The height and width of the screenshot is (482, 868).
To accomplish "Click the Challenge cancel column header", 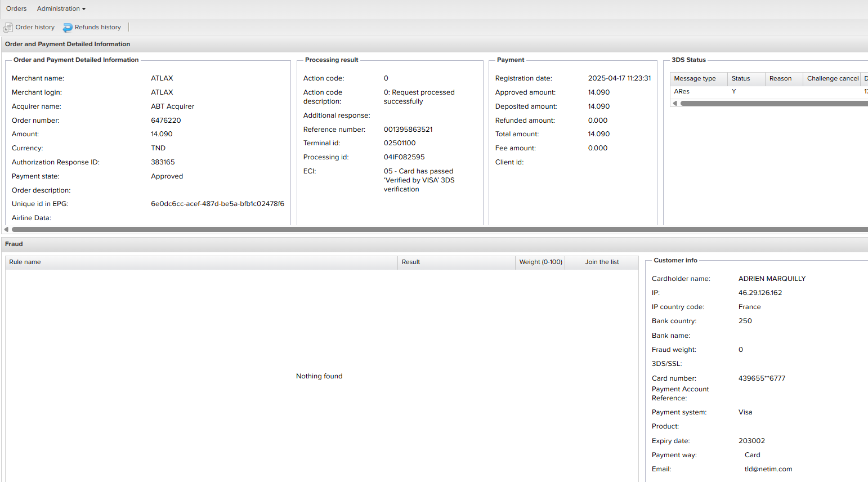I will [832, 78].
